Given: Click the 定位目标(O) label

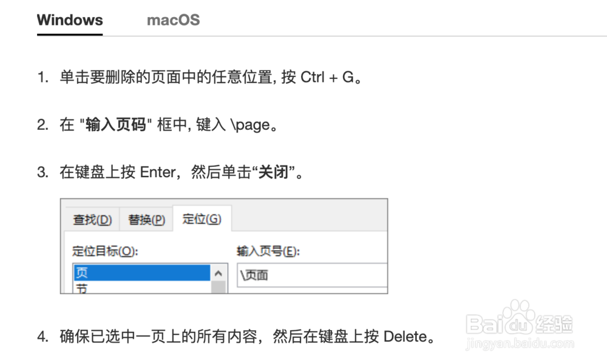Looking at the screenshot, I should (105, 251).
